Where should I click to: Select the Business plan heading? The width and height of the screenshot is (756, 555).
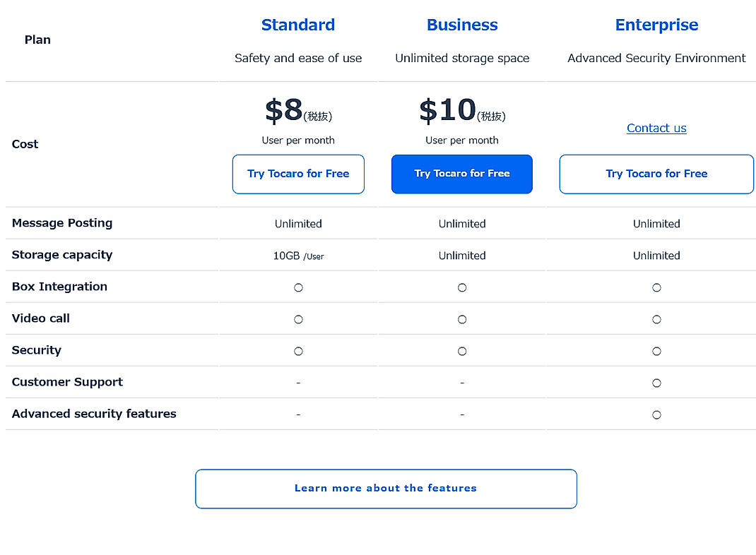(x=462, y=25)
